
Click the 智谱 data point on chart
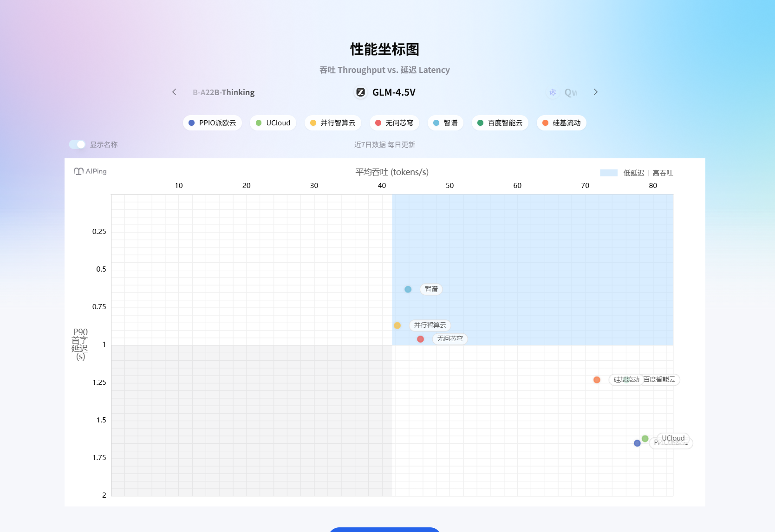coord(408,289)
